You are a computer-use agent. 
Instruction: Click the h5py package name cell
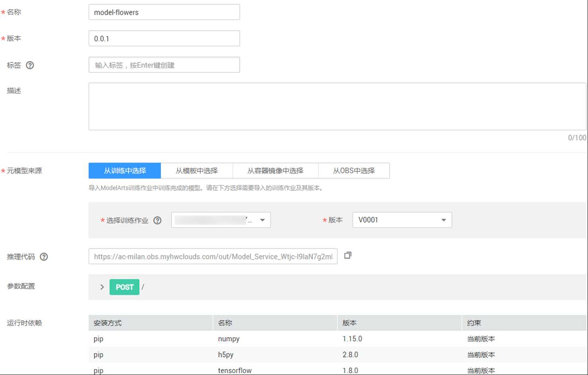225,355
